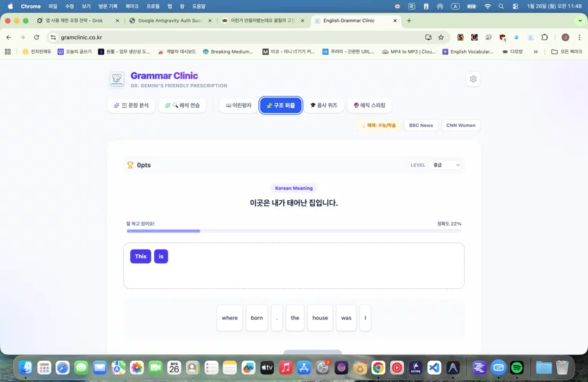This screenshot has height=382, width=588.
Task: Open the Trash in the Dock
Action: tap(562, 368)
